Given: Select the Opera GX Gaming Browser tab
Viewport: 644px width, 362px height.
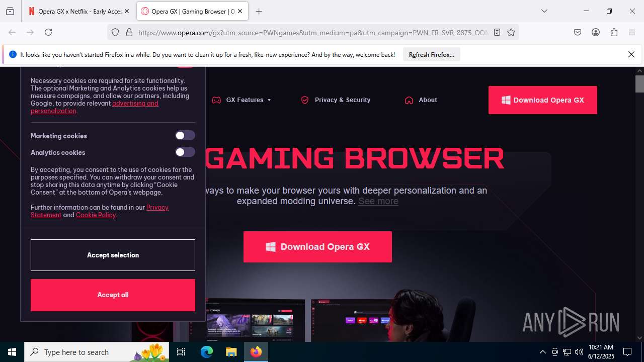Looking at the screenshot, I should point(192,11).
